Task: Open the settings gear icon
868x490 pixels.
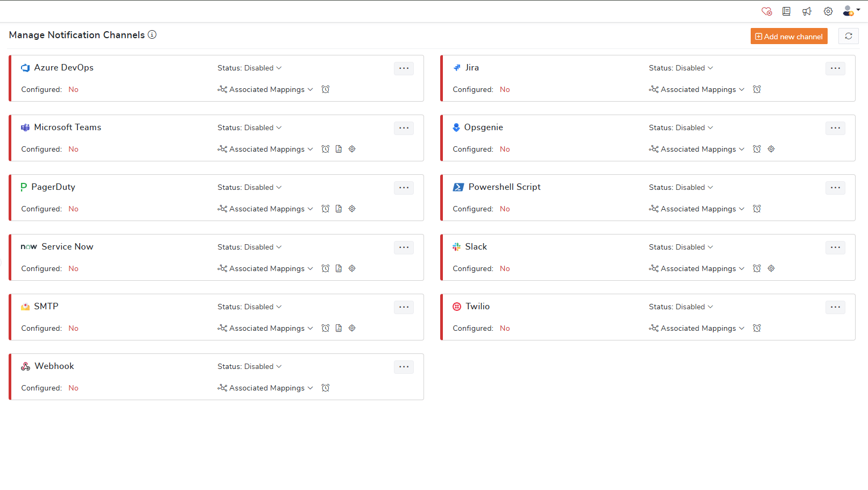Action: click(x=828, y=11)
